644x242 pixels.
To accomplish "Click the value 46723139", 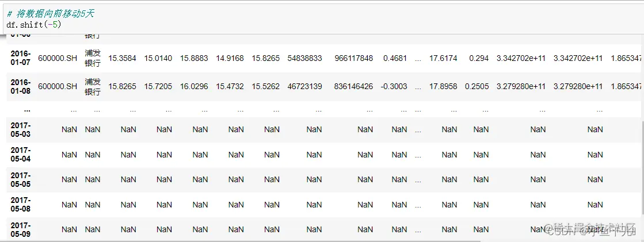I will tap(305, 87).
